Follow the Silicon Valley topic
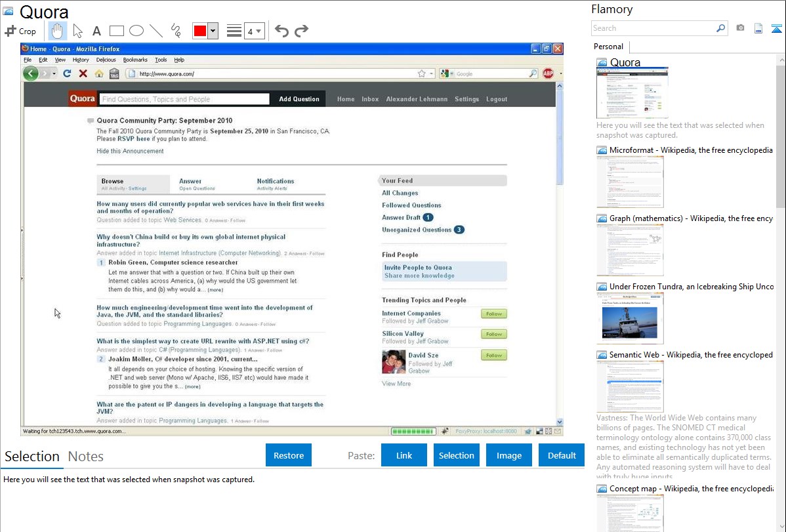The height and width of the screenshot is (532, 786). click(494, 334)
